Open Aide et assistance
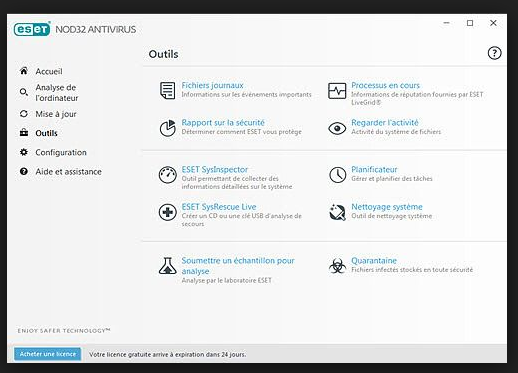This screenshot has width=518, height=373. 68,172
